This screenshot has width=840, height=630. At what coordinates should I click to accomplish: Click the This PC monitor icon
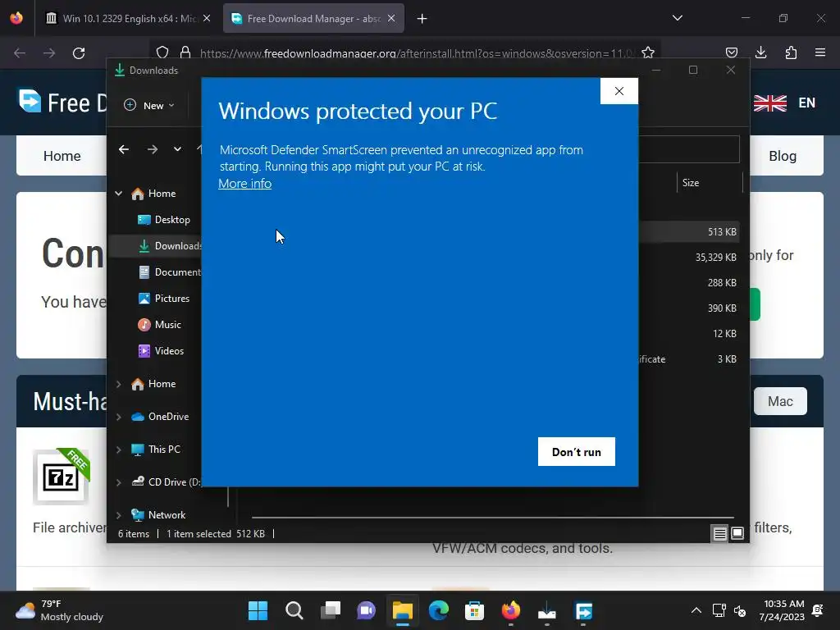[x=138, y=450]
